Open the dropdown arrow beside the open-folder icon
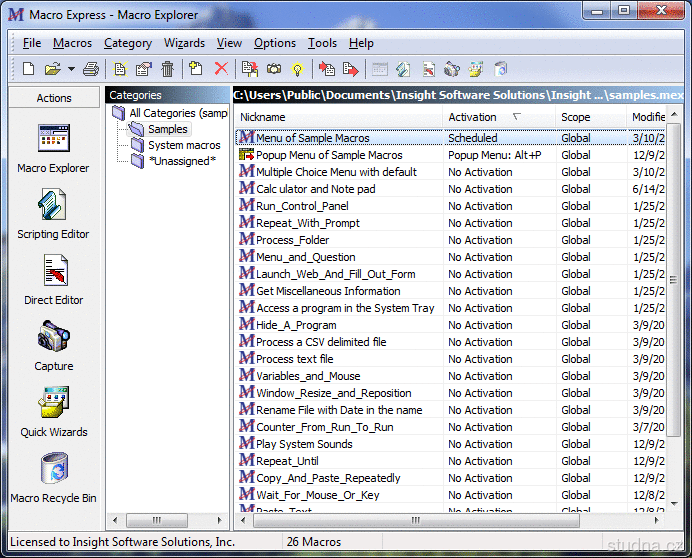This screenshot has height=558, width=692. [71, 69]
